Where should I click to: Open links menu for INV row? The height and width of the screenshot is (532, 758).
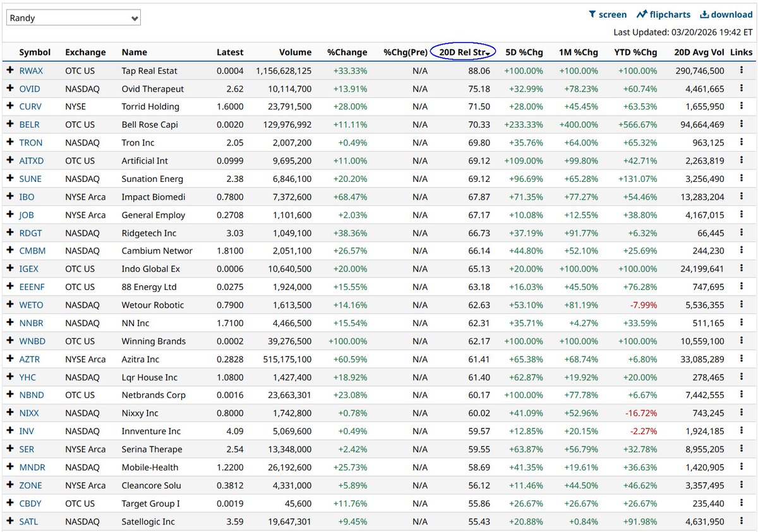pos(741,431)
